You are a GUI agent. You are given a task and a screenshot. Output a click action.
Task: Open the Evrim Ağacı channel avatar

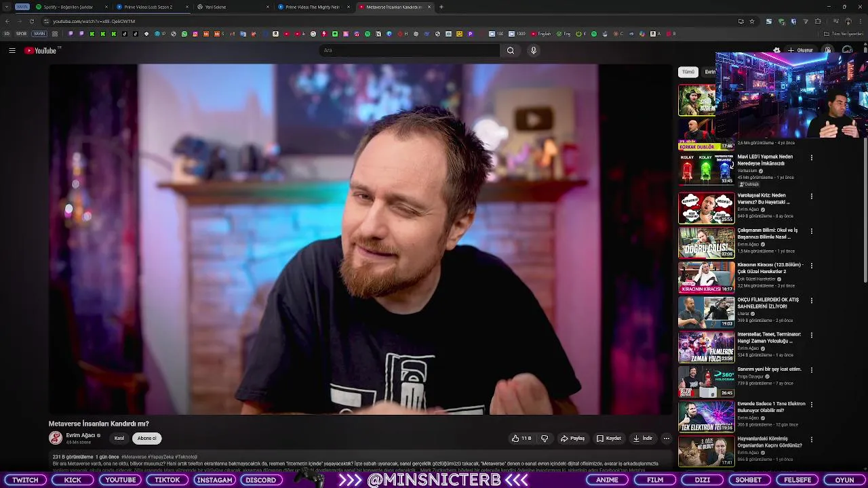point(56,438)
